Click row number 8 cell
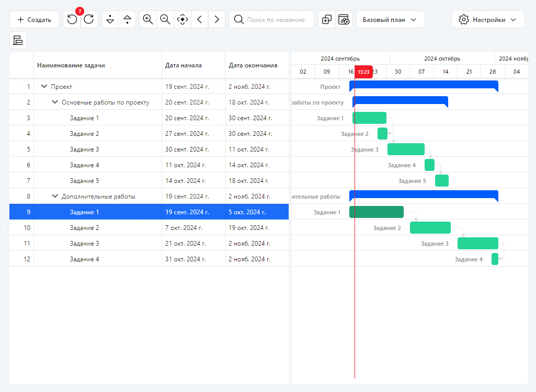 (x=21, y=196)
